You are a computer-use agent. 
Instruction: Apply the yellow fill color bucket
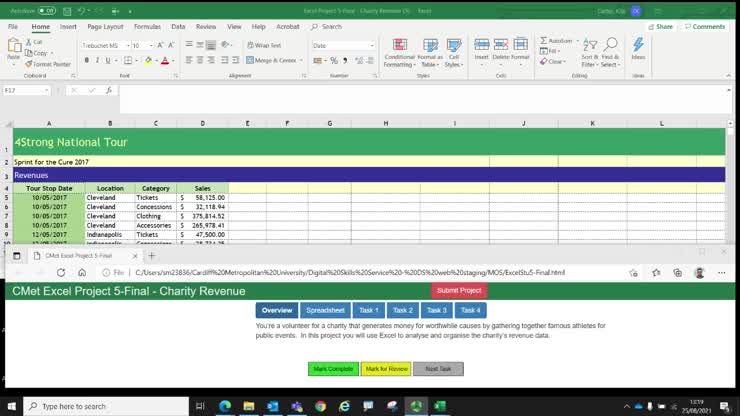tap(148, 60)
